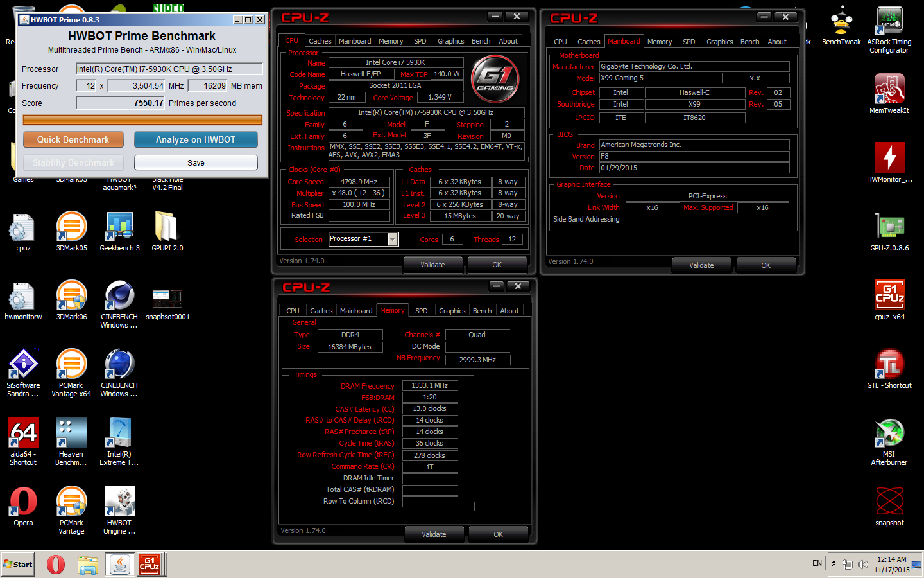The width and height of the screenshot is (924, 578).
Task: Open HWMonitor desktop icon
Action: [x=889, y=162]
